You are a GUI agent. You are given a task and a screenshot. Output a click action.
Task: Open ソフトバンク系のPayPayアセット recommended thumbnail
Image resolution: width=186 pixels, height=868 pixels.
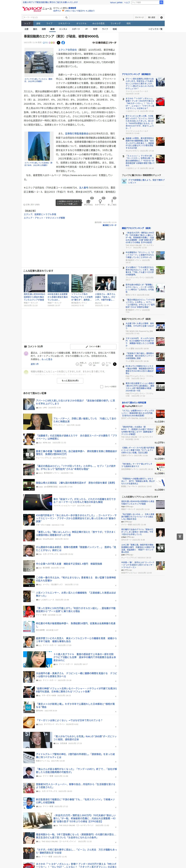pos(82,283)
